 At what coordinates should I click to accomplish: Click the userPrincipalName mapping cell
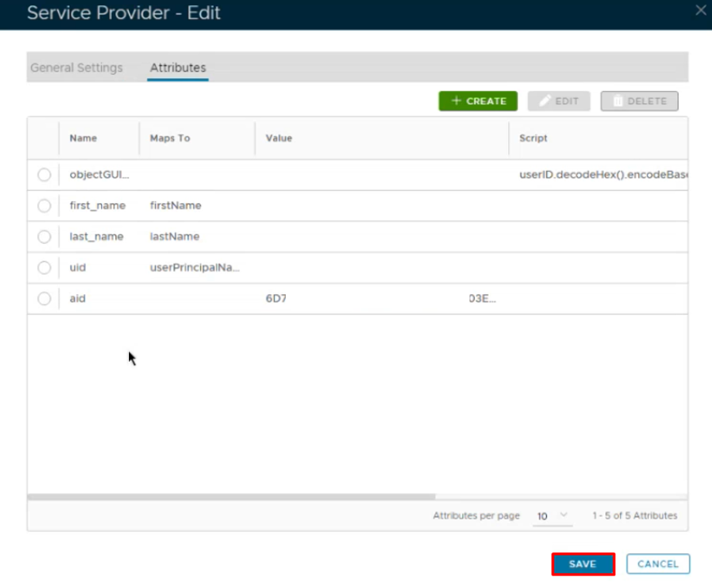(195, 268)
